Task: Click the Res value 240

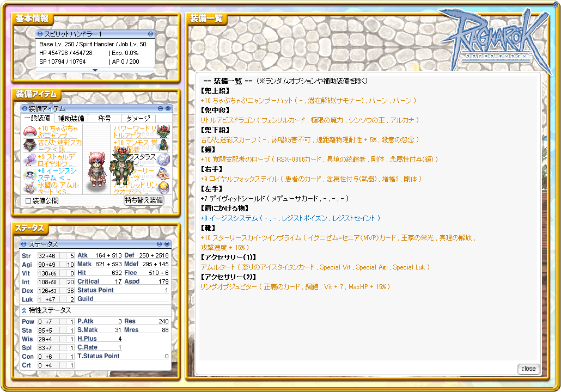Action: (163, 321)
